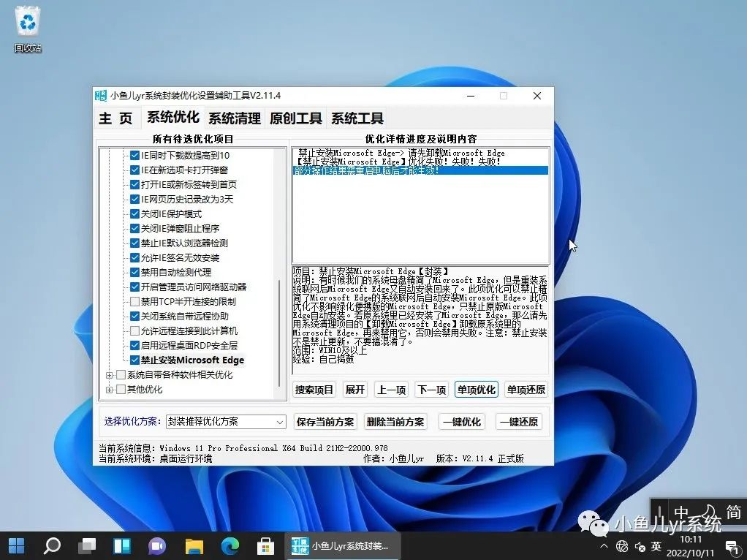This screenshot has height=560, width=747.
Task: Click the network globe tray icon
Action: (x=622, y=546)
